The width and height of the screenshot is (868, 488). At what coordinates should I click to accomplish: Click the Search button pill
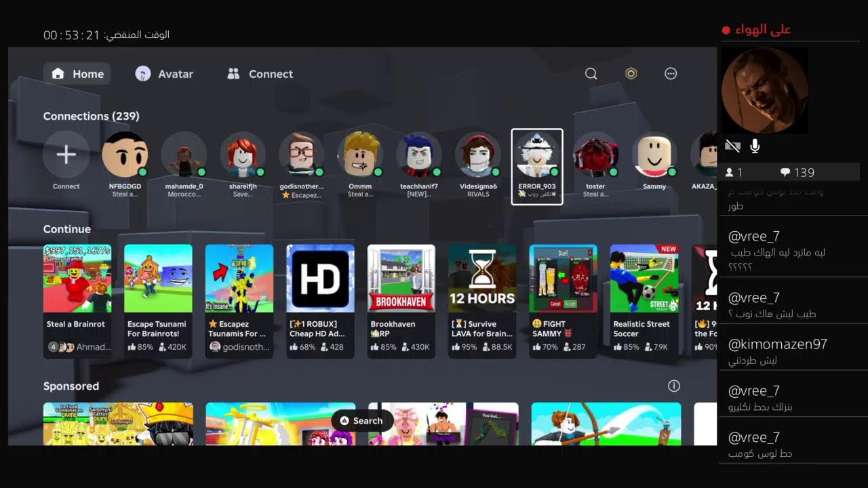(362, 421)
